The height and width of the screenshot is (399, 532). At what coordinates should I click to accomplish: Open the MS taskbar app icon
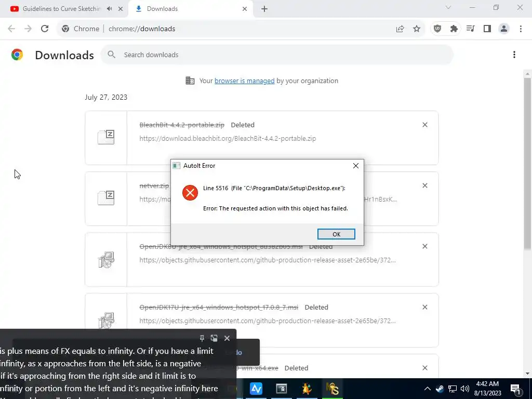pos(332,389)
